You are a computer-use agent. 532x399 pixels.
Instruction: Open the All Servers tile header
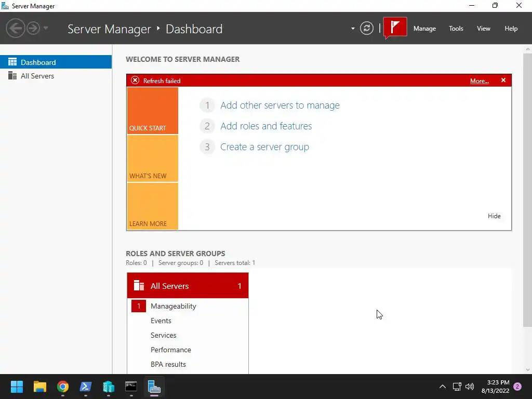pyautogui.click(x=188, y=286)
